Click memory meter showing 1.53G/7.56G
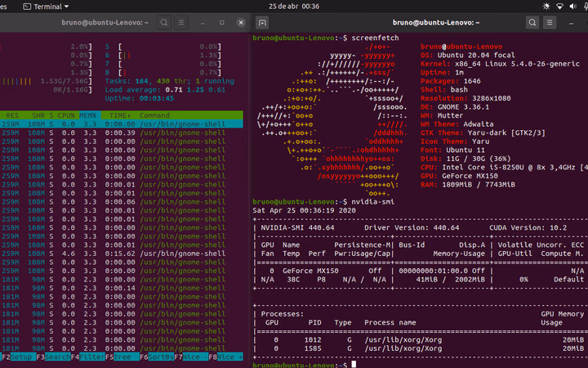This screenshot has width=588, height=368. [46, 81]
